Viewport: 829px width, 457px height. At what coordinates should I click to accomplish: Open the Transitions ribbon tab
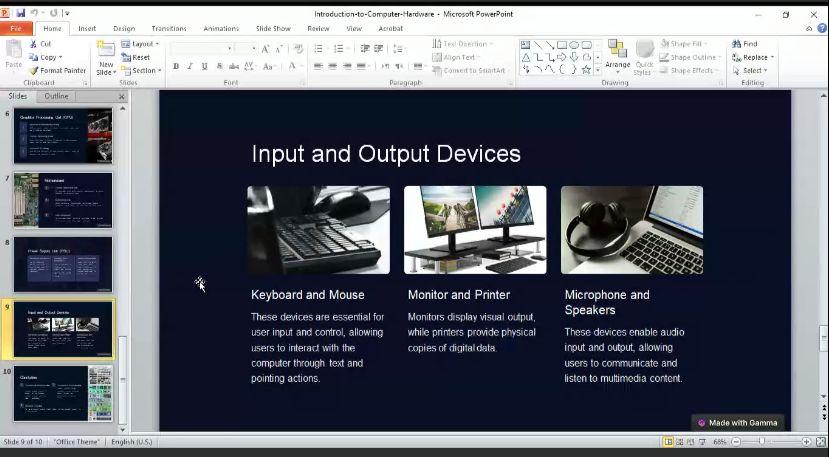point(169,28)
